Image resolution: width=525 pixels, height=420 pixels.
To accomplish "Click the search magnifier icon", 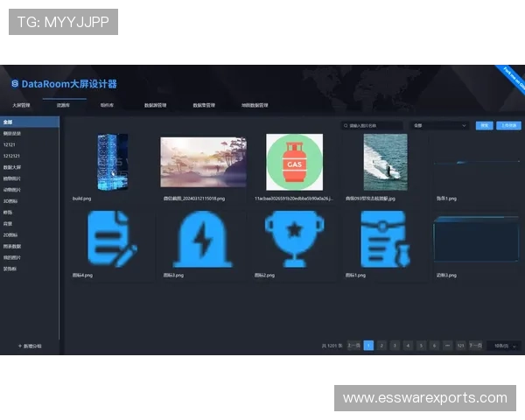I will coord(346,126).
